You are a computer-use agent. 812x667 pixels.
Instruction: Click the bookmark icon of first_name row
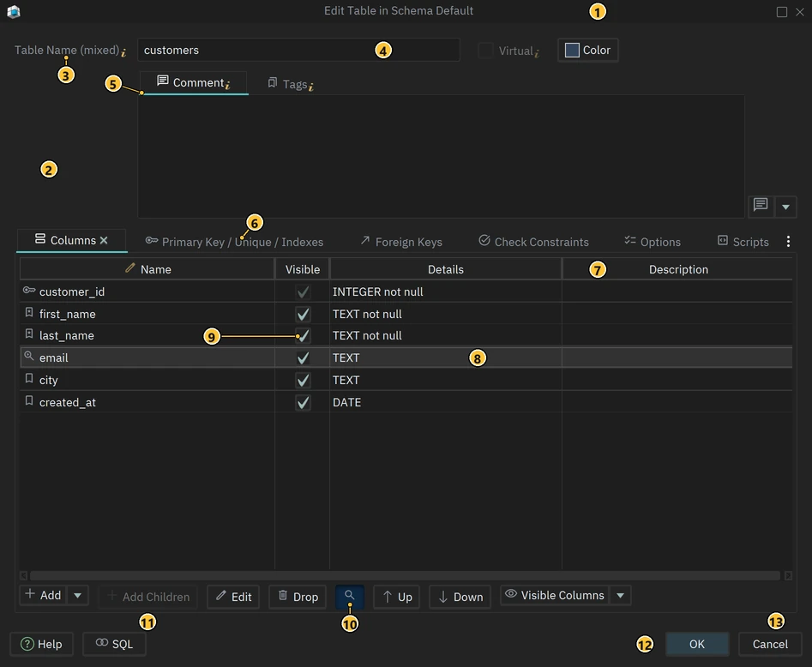(x=29, y=313)
